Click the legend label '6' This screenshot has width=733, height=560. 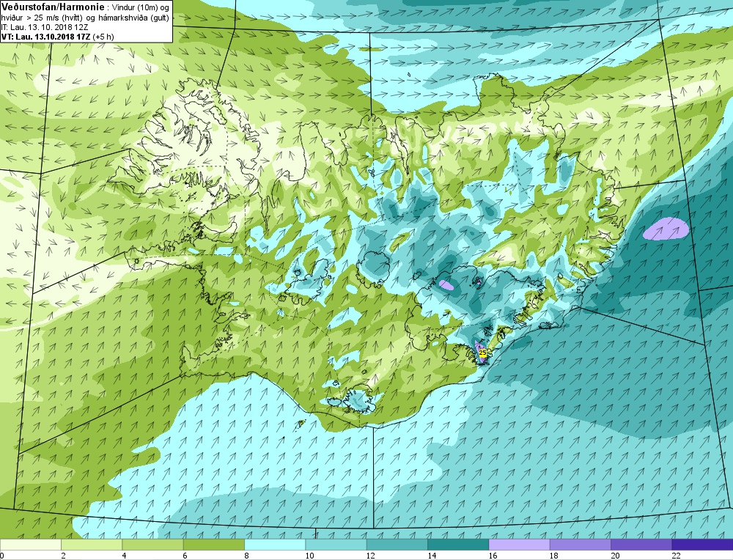[185, 556]
